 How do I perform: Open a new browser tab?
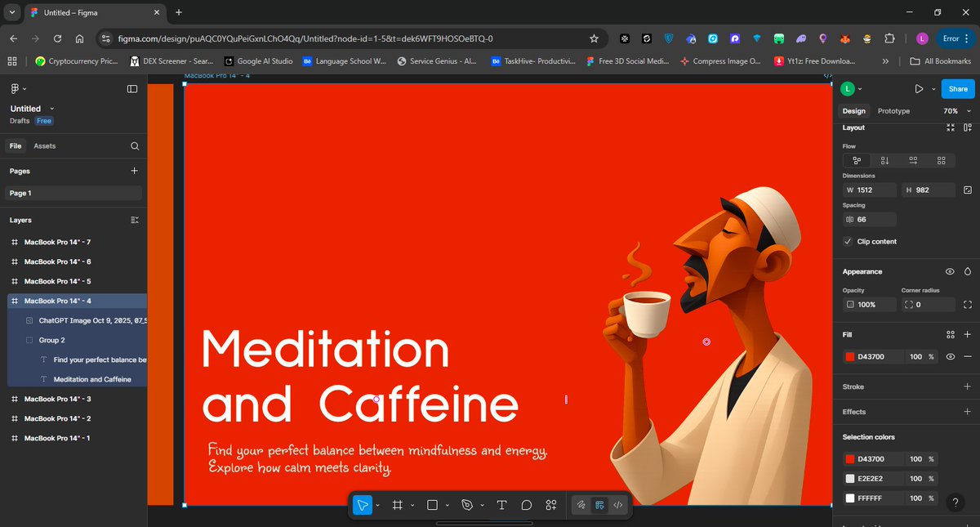(179, 12)
